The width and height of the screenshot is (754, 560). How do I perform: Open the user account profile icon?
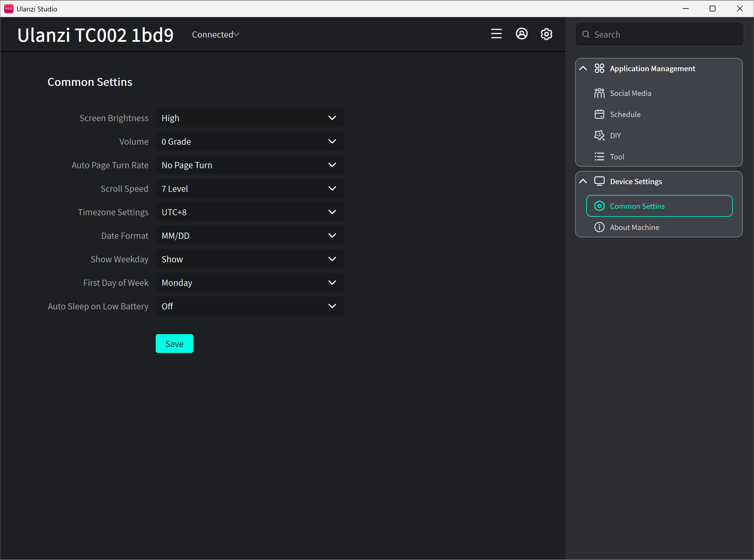click(x=522, y=34)
